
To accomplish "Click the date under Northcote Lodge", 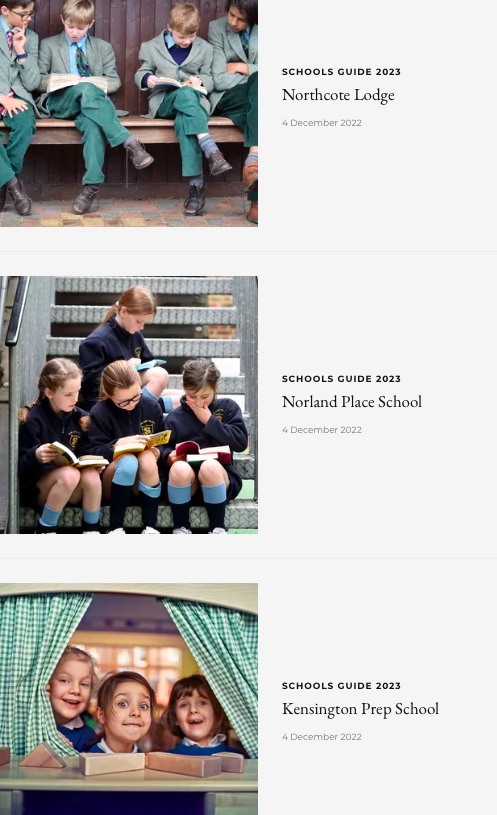I will click(x=322, y=123).
